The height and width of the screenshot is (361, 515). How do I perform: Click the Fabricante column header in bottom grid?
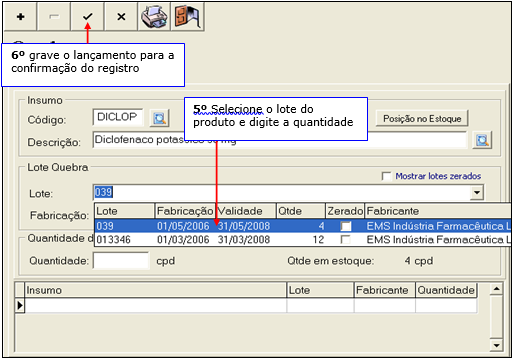385,290
